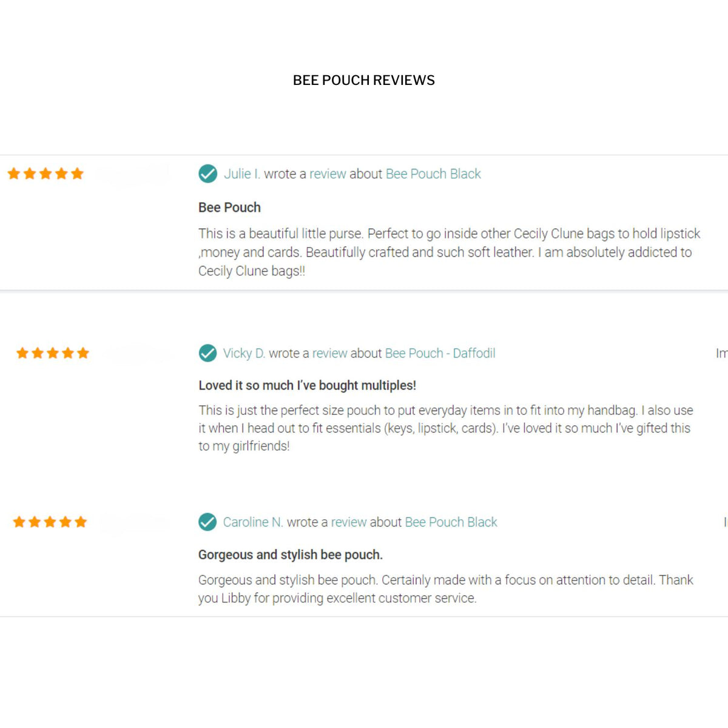
Task: Click Caroline N.'s five-star rating
Action: click(50, 522)
